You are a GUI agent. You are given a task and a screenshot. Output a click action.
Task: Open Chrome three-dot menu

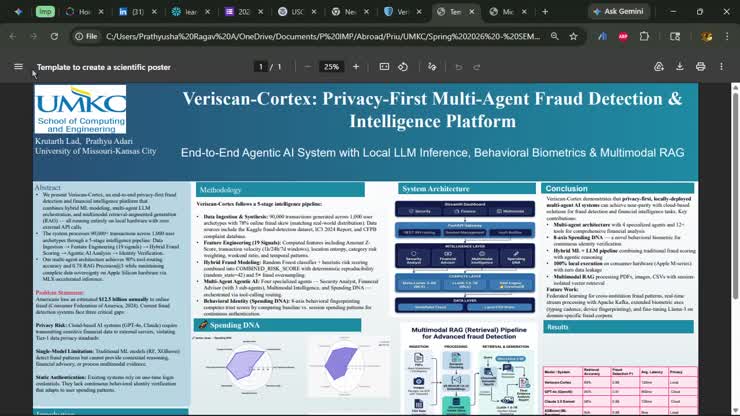pyautogui.click(x=727, y=36)
